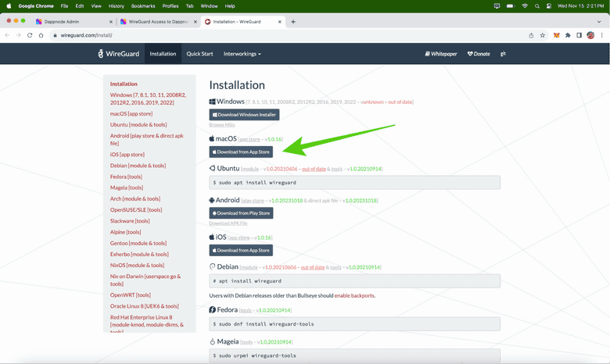Open the Chrome extensions puzzle icon
The width and height of the screenshot is (610, 364).
pos(568,35)
